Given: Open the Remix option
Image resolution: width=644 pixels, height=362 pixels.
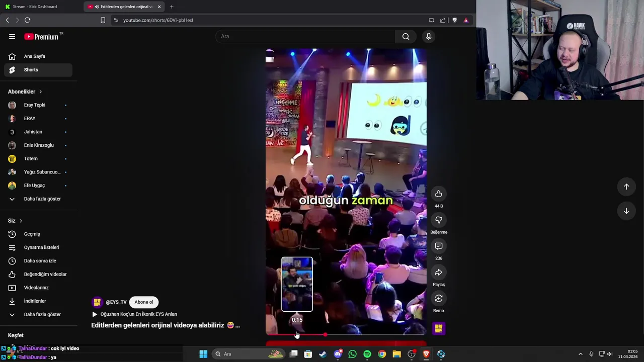Looking at the screenshot, I should coord(439,299).
